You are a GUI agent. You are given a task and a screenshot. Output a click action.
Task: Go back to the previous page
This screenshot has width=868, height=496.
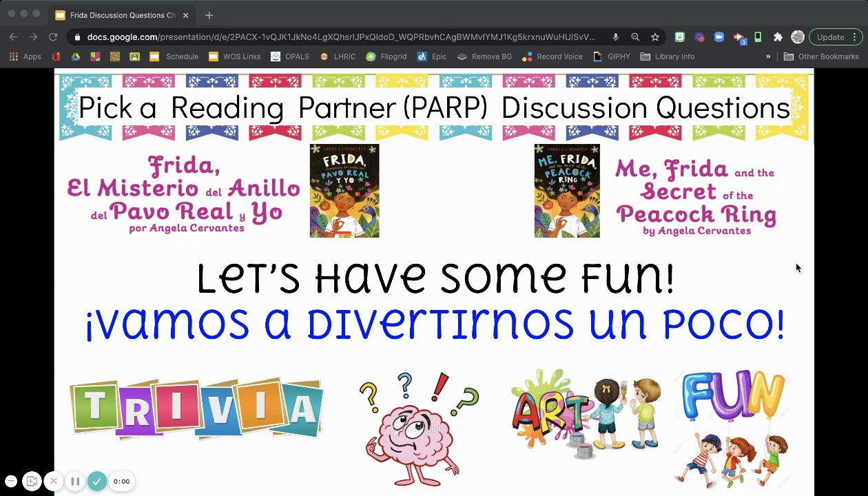13,37
